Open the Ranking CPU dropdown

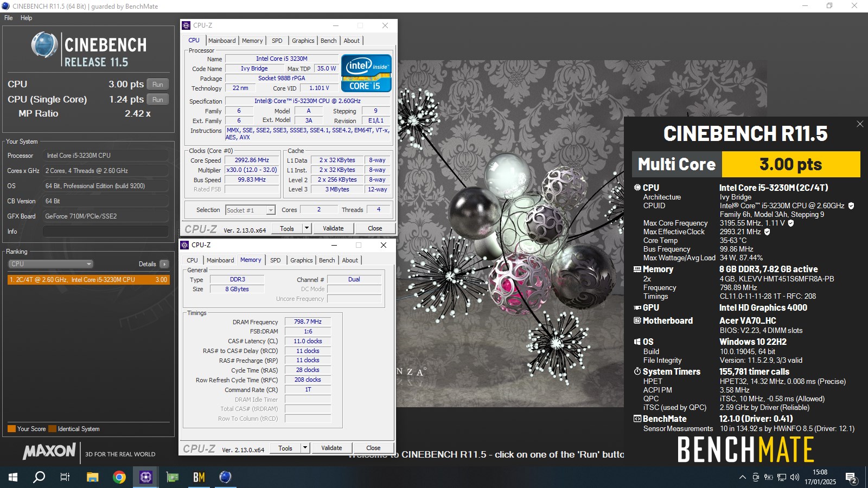coord(50,264)
